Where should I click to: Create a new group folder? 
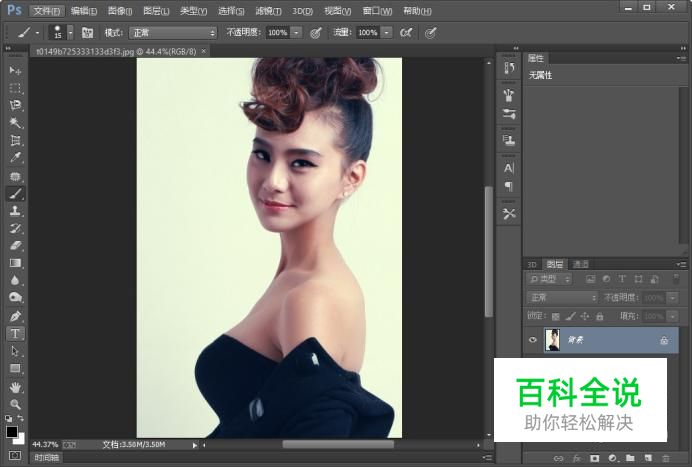(630, 459)
